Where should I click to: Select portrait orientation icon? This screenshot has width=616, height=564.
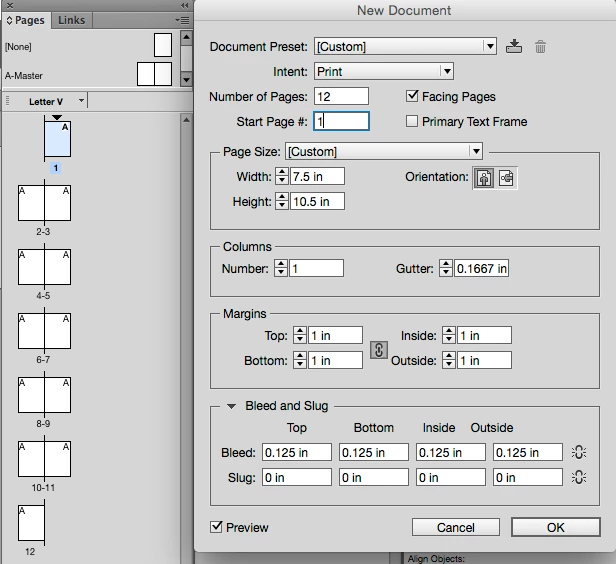484,178
